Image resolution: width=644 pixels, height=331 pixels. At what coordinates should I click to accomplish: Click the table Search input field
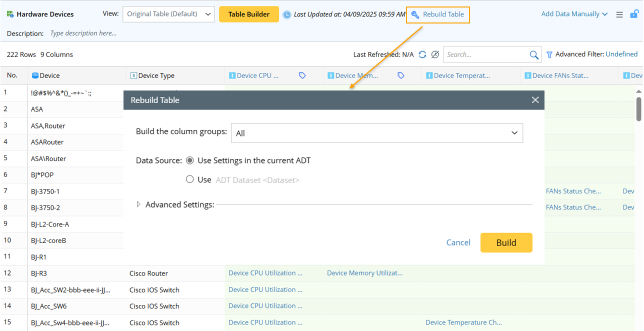click(x=485, y=54)
